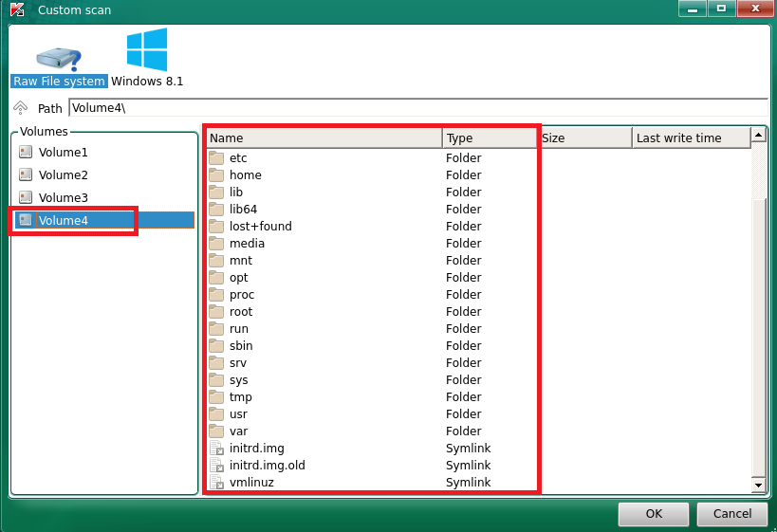This screenshot has height=532, width=777.
Task: Click the run folder icon
Action: pyautogui.click(x=216, y=329)
